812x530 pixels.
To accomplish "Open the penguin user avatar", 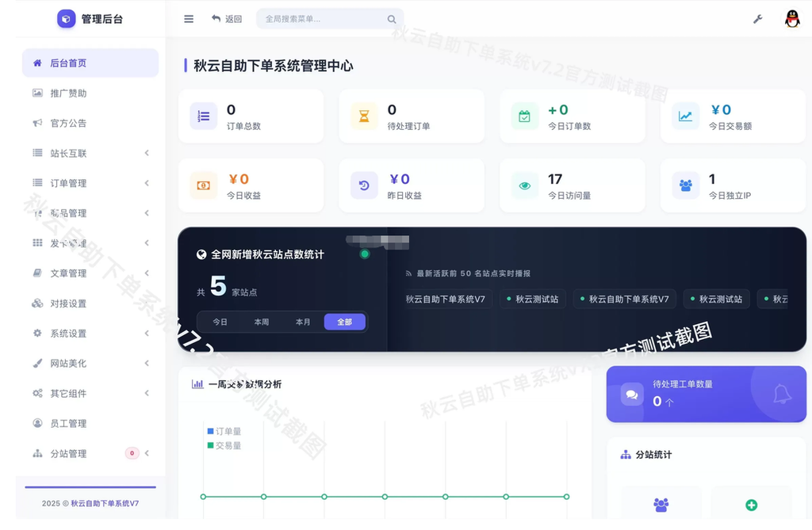I will [792, 19].
